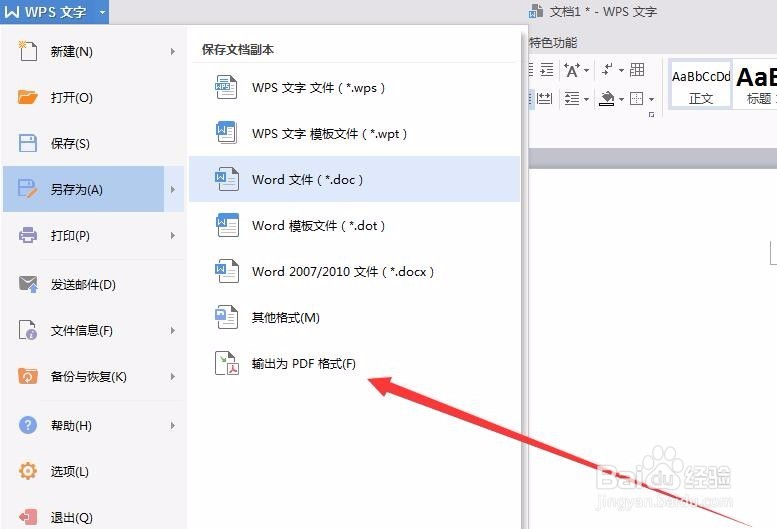Expand the dropdown arrow beside WPS 文字
The width and height of the screenshot is (777, 529).
coord(103,11)
